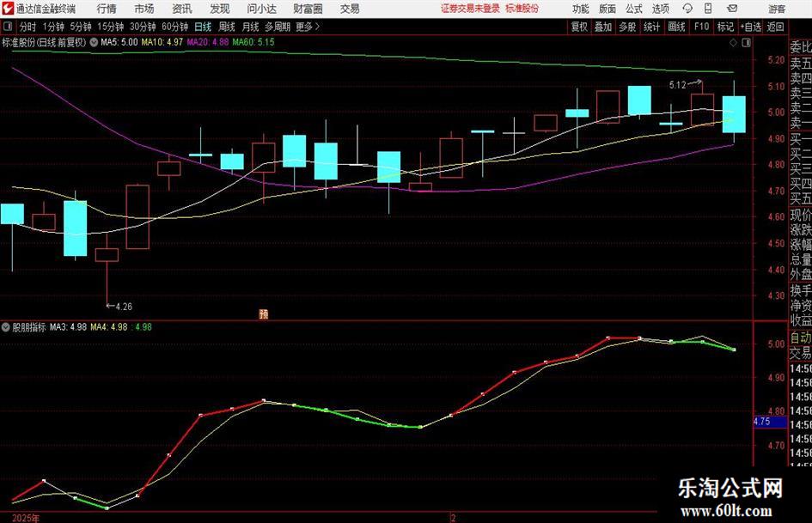Click the MA60: 5.15 indicator label

pyautogui.click(x=253, y=42)
